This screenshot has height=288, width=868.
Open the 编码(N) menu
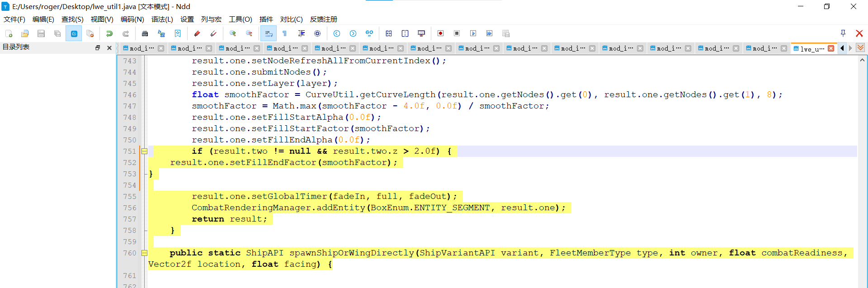click(132, 19)
